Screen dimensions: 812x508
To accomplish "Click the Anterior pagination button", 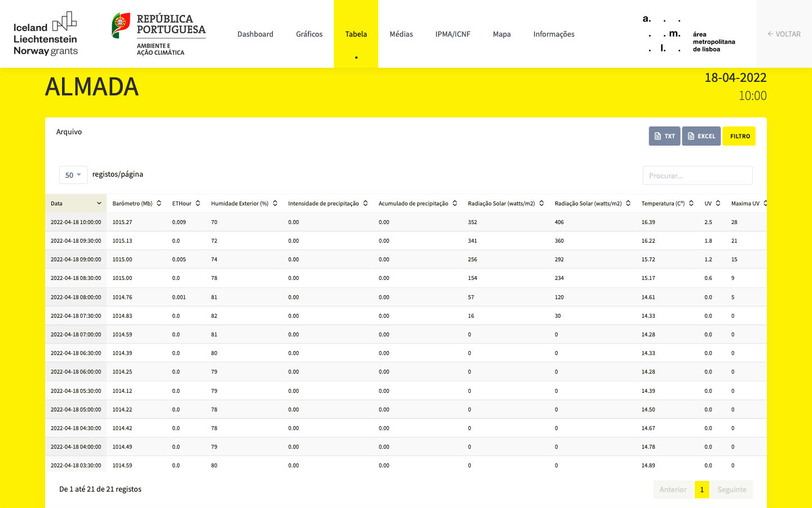I will coord(673,489).
